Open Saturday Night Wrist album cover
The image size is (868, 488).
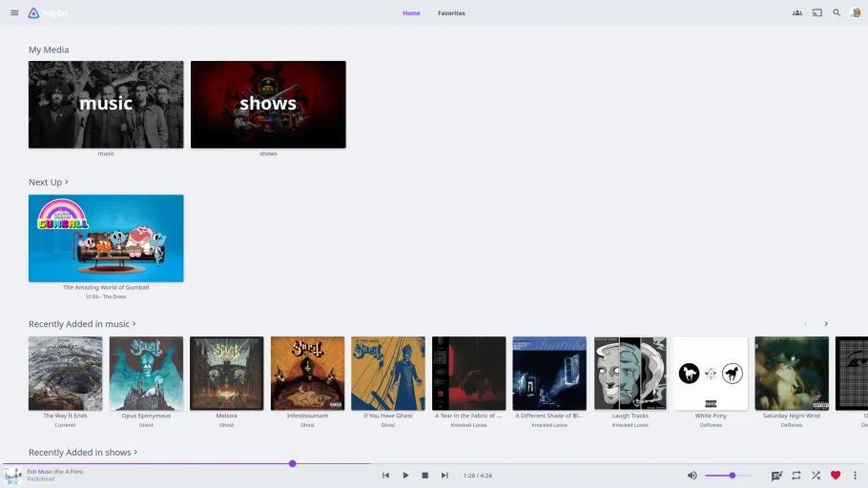pyautogui.click(x=792, y=374)
